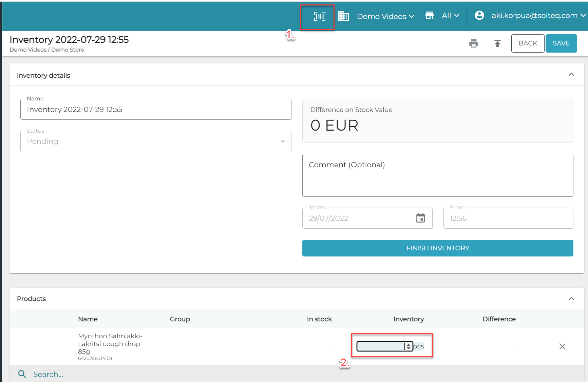Click the company building icon
This screenshot has height=382, width=588.
coord(343,16)
